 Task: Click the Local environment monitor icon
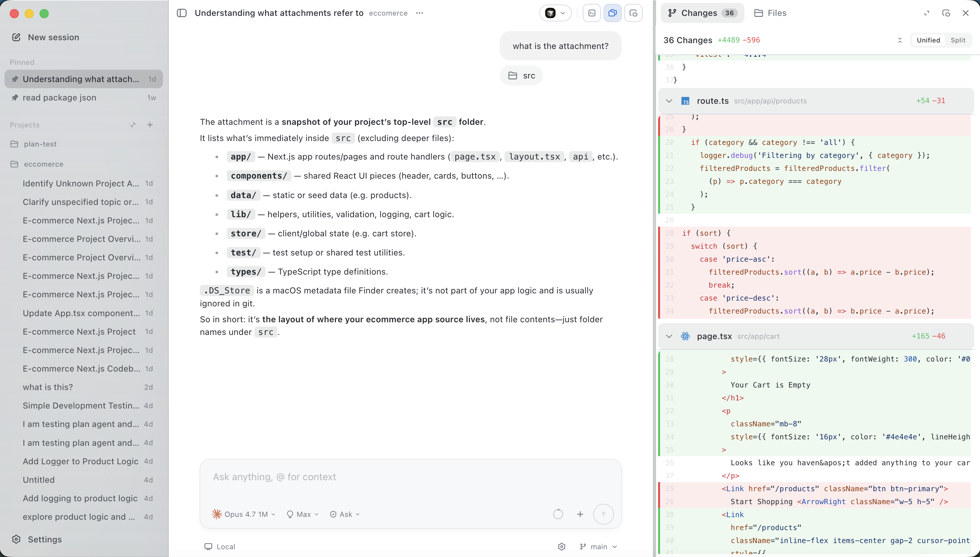[208, 547]
